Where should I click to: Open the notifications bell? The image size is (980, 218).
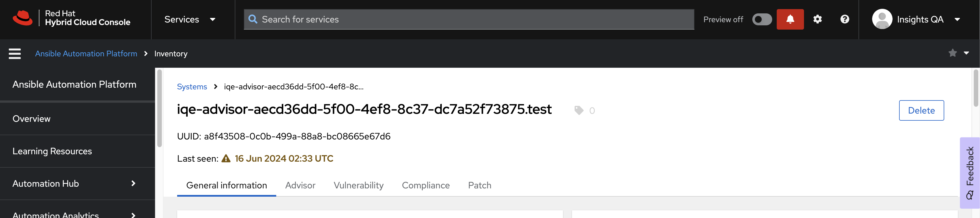click(790, 19)
